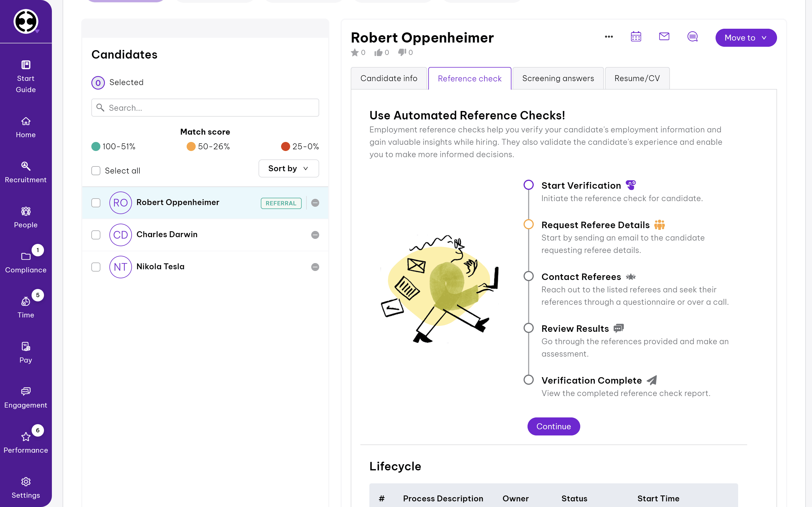Screen dimensions: 812x507
Task: Expand the Sort by dropdown
Action: (288, 168)
